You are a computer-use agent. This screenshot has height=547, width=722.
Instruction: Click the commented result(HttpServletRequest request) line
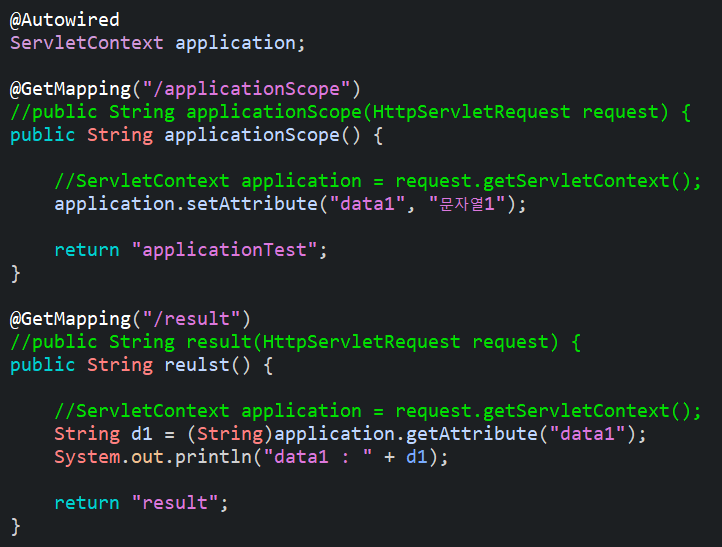295,342
